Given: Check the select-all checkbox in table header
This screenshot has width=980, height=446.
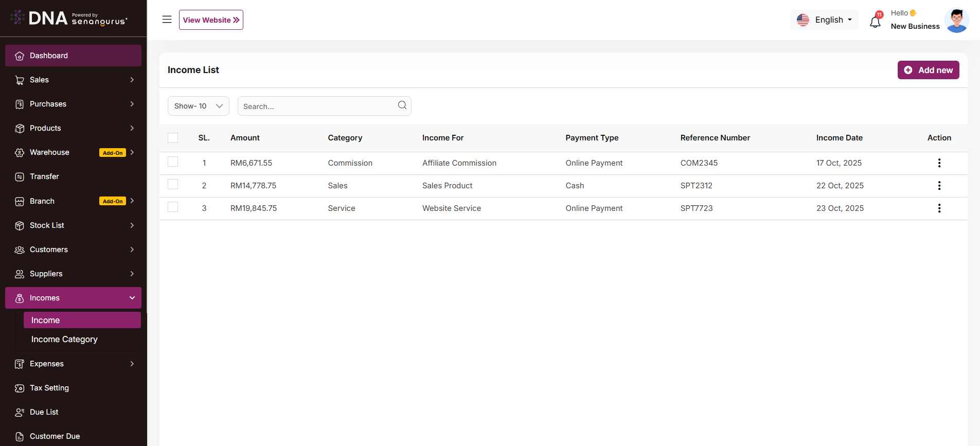Looking at the screenshot, I should pos(173,138).
